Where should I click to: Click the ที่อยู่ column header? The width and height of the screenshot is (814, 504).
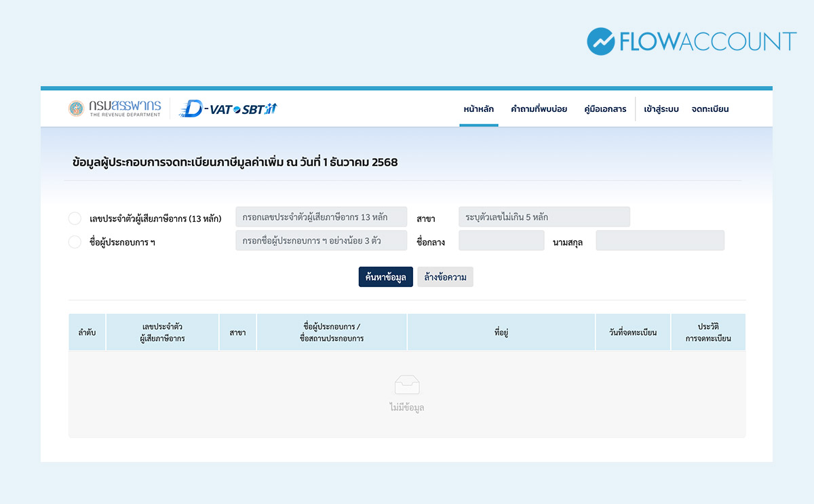(501, 332)
